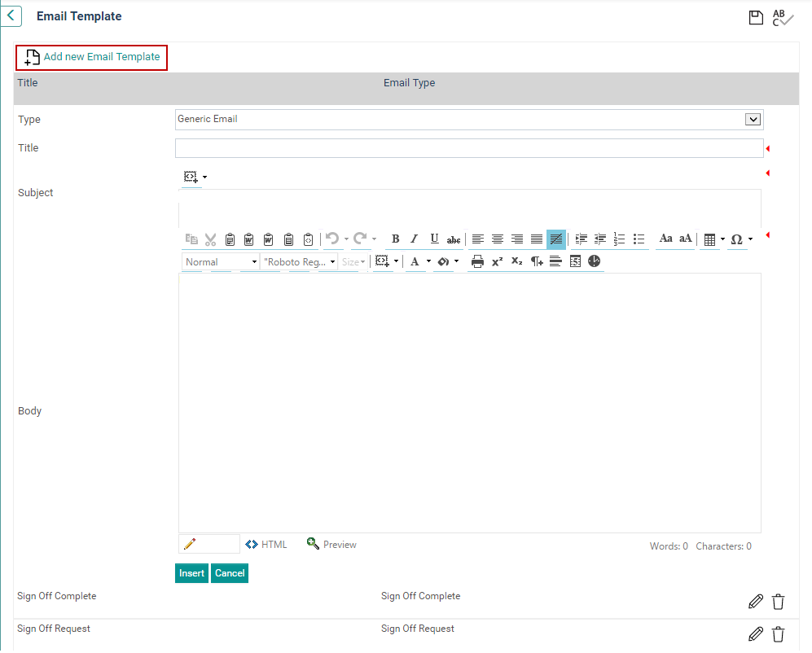Toggle Strikethrough formatting
The height and width of the screenshot is (653, 812).
[x=454, y=239]
